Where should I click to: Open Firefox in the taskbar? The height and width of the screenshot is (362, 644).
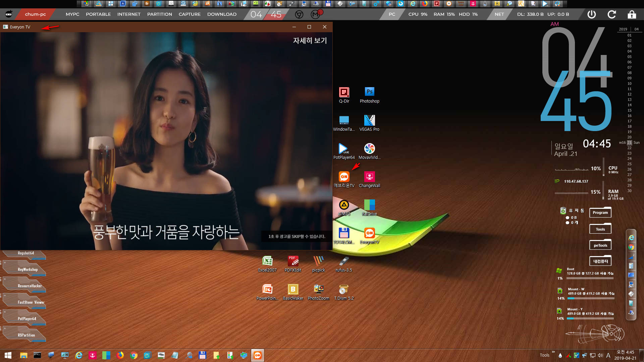coord(120,355)
